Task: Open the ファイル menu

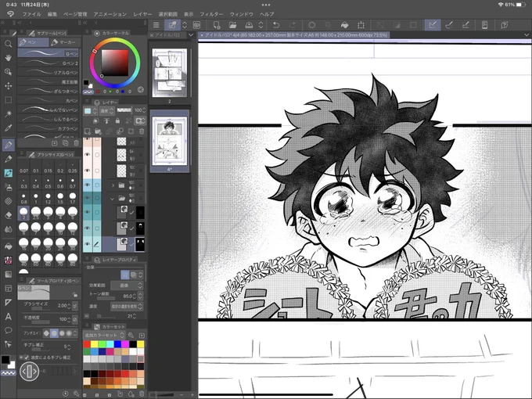Action: 31,14
